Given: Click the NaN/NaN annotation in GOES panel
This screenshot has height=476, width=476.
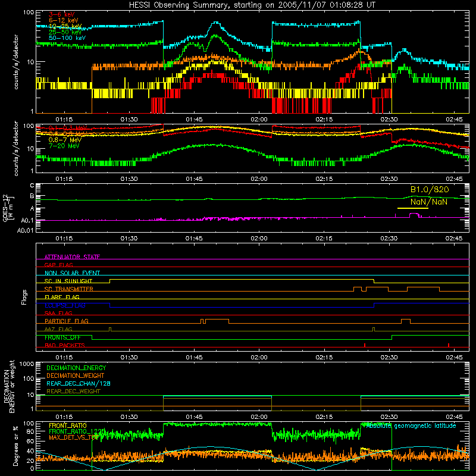Looking at the screenshot, I should click(x=428, y=202).
